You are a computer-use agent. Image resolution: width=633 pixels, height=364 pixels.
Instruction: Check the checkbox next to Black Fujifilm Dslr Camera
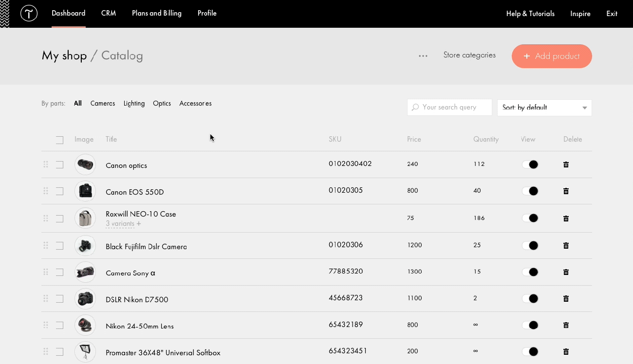[59, 246]
